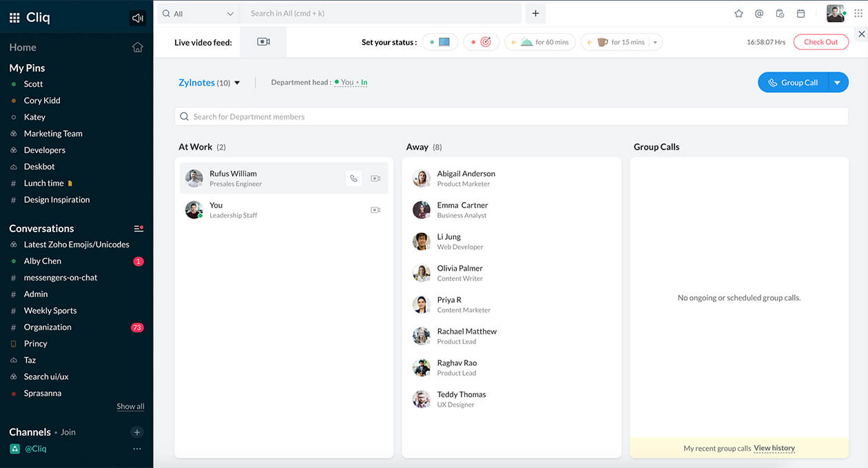Focus the Search in All field

380,14
